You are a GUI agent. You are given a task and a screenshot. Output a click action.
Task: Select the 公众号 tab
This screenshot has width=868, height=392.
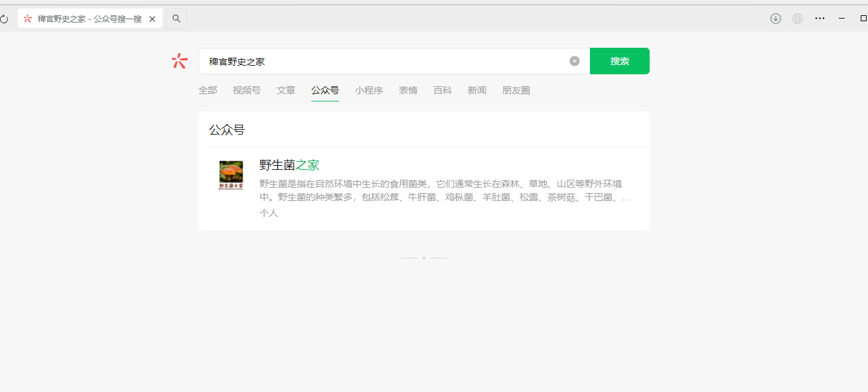click(325, 90)
